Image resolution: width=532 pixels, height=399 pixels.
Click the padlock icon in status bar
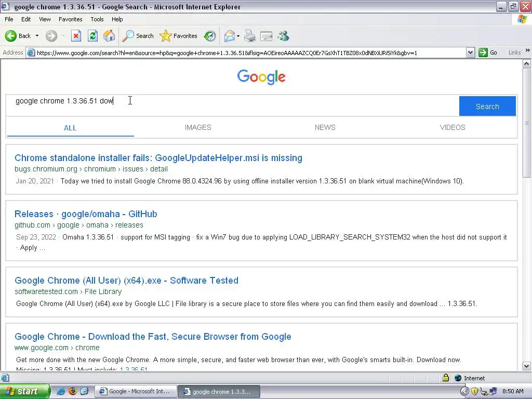pyautogui.click(x=445, y=378)
